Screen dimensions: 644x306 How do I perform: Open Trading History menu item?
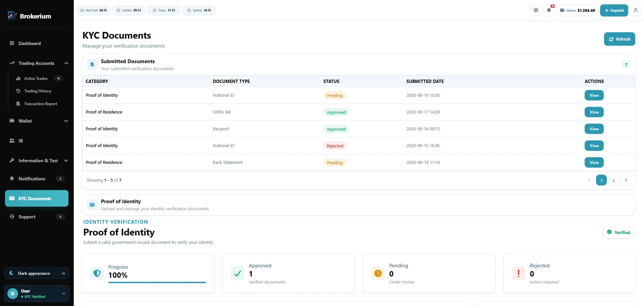(40, 91)
